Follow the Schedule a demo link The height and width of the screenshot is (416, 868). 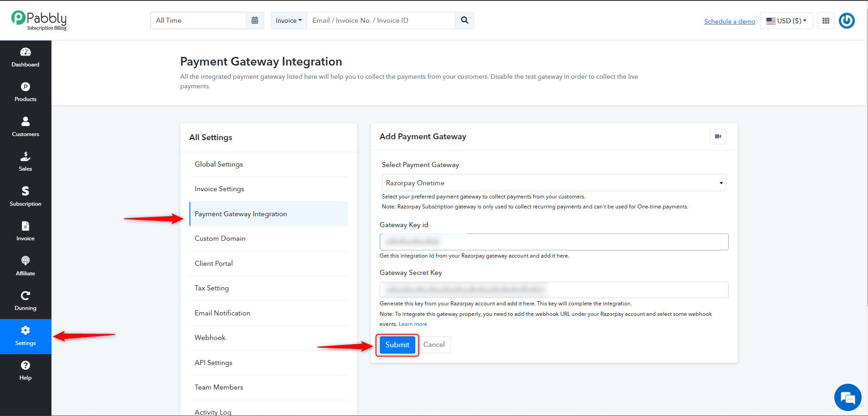(730, 21)
